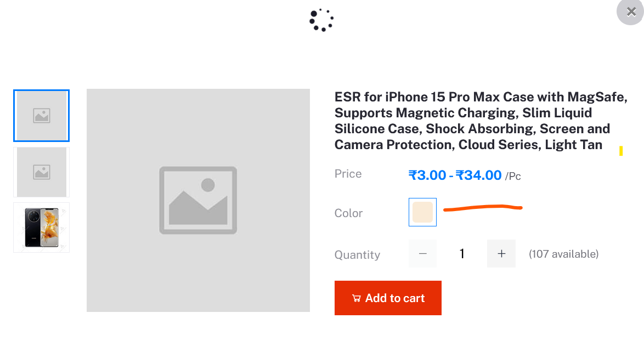The height and width of the screenshot is (341, 644).
Task: Click the ₹3.00 - ₹34.00 price range
Action: coord(455,175)
